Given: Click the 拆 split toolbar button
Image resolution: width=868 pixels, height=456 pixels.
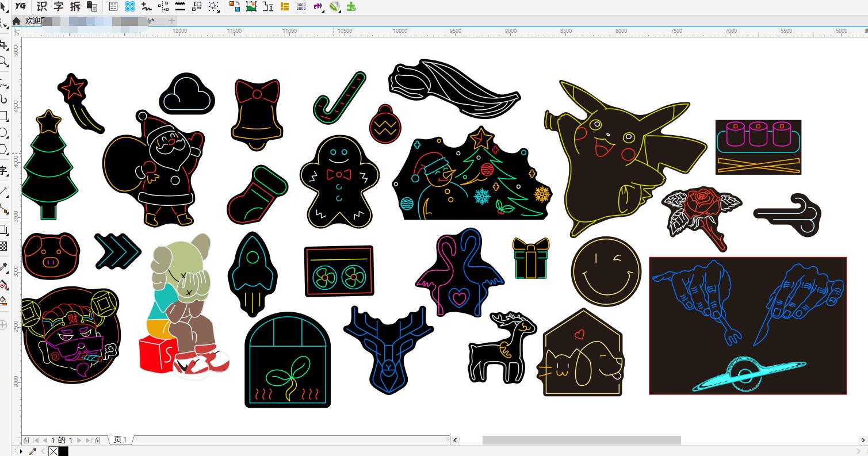Looking at the screenshot, I should coord(75,6).
